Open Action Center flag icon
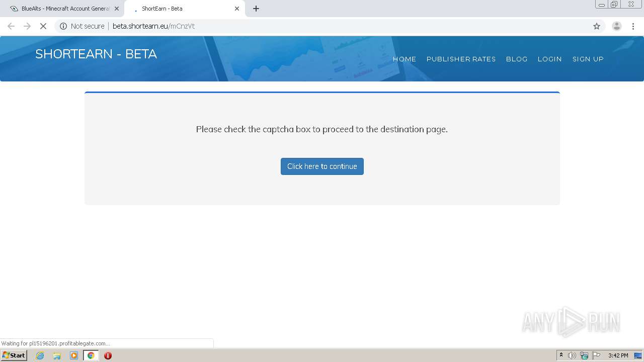This screenshot has height=362, width=644. tap(596, 355)
